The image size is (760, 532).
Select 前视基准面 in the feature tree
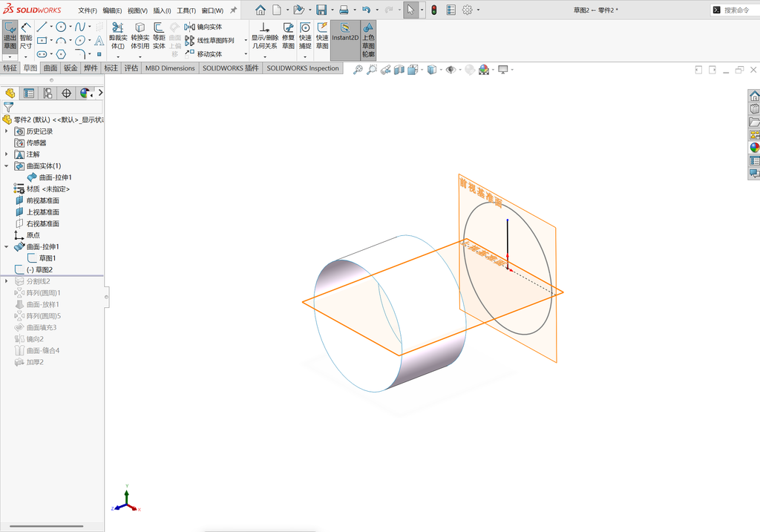pos(42,200)
